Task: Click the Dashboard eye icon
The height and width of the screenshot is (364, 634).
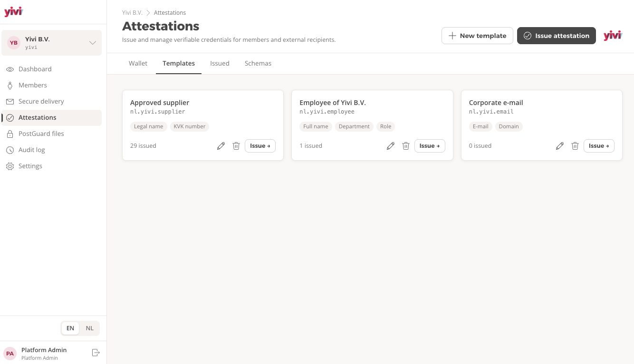Action: [x=10, y=69]
